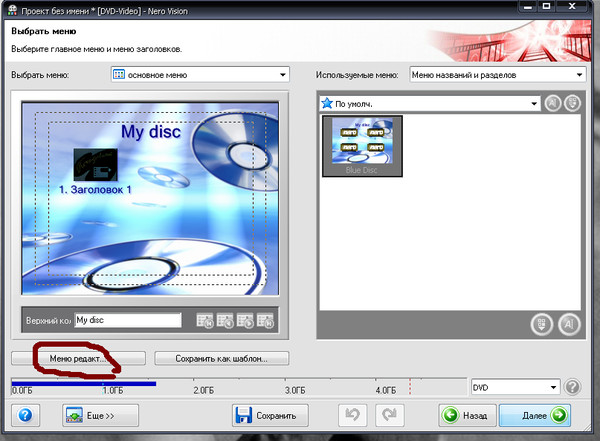Click button layout icon under template list
This screenshot has width=600, height=441.
click(x=541, y=325)
